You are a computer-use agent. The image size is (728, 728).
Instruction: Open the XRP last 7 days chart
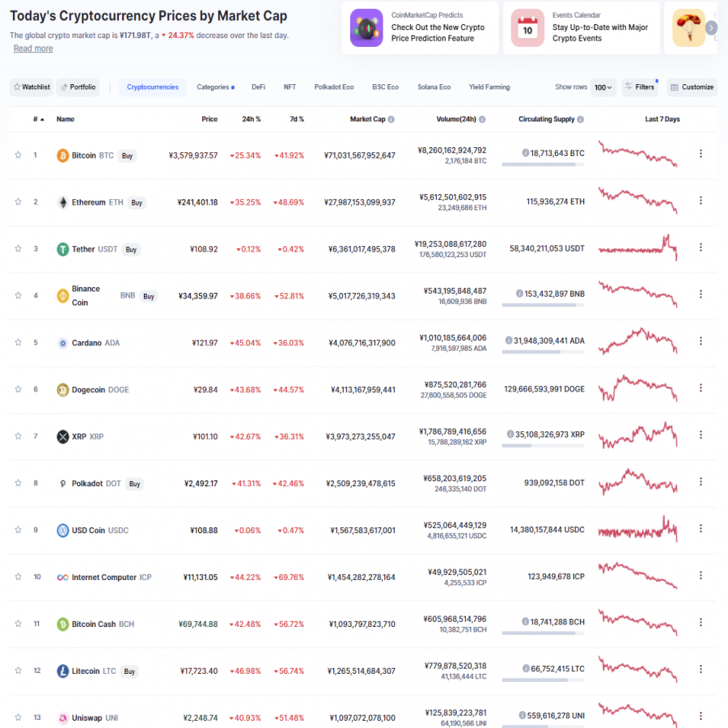tap(637, 435)
